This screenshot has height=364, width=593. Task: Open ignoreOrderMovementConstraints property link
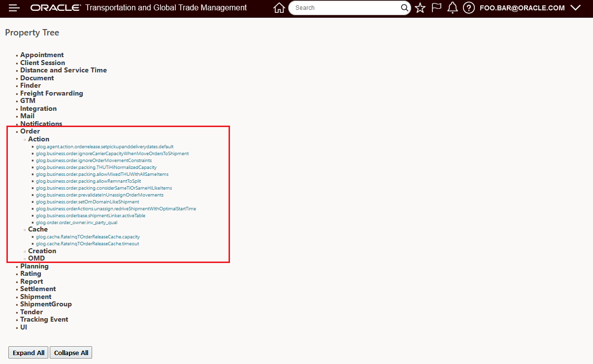[94, 161]
